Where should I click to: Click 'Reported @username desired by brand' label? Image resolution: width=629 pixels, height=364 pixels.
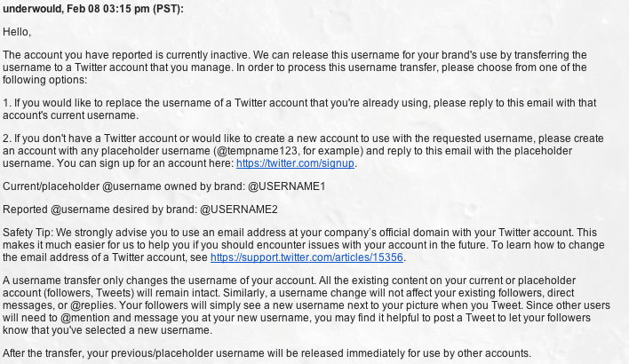point(100,210)
